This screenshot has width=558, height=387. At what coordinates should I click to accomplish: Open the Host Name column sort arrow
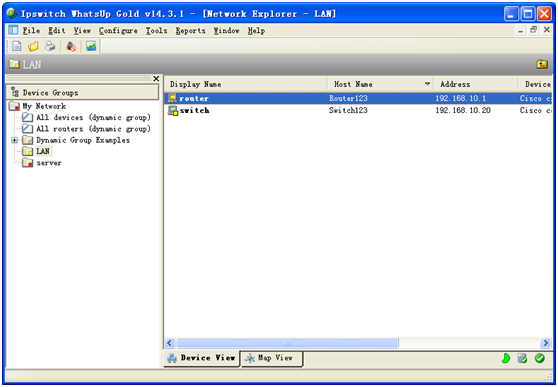click(427, 84)
